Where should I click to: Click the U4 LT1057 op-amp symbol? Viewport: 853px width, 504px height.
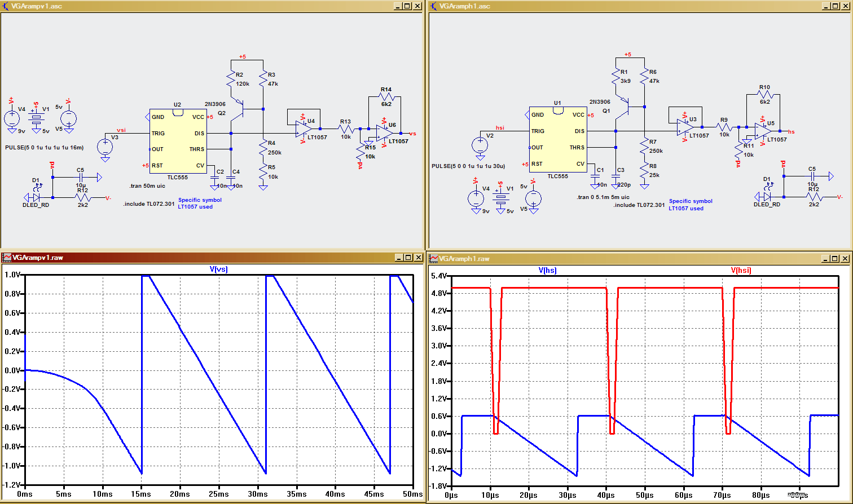click(x=304, y=129)
